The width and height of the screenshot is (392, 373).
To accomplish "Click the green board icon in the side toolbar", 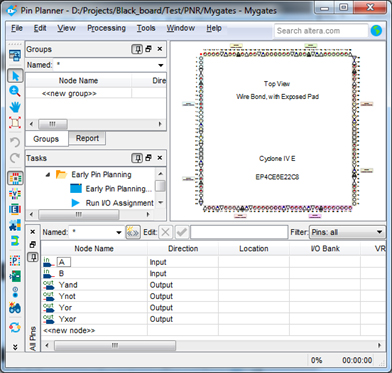I will point(15,276).
